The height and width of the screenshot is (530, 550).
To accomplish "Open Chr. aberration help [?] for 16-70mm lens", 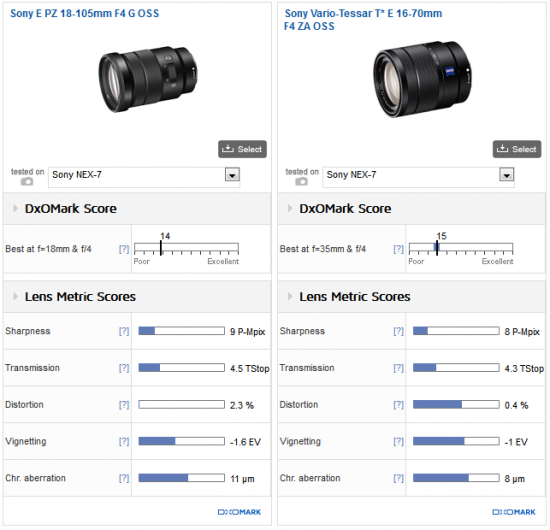I will 398,478.
